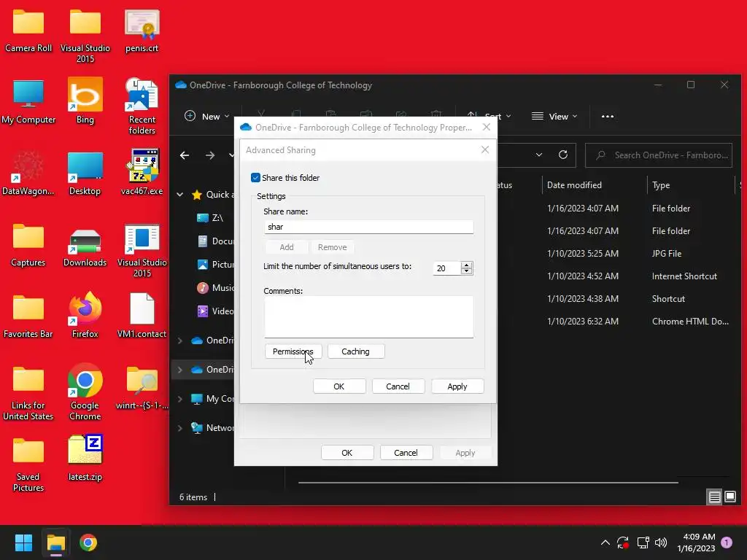Click the refresh icon in Explorer address bar
Screen dimensions: 747x560
pos(563,155)
